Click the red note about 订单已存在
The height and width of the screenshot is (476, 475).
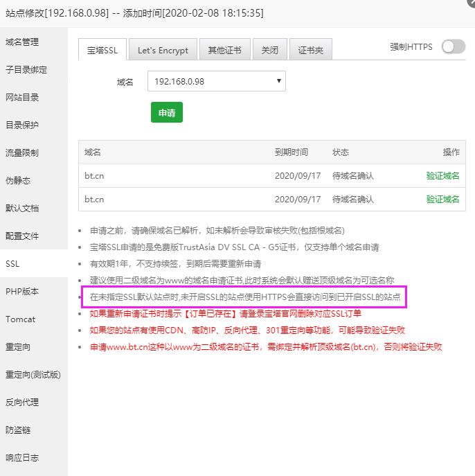click(226, 313)
